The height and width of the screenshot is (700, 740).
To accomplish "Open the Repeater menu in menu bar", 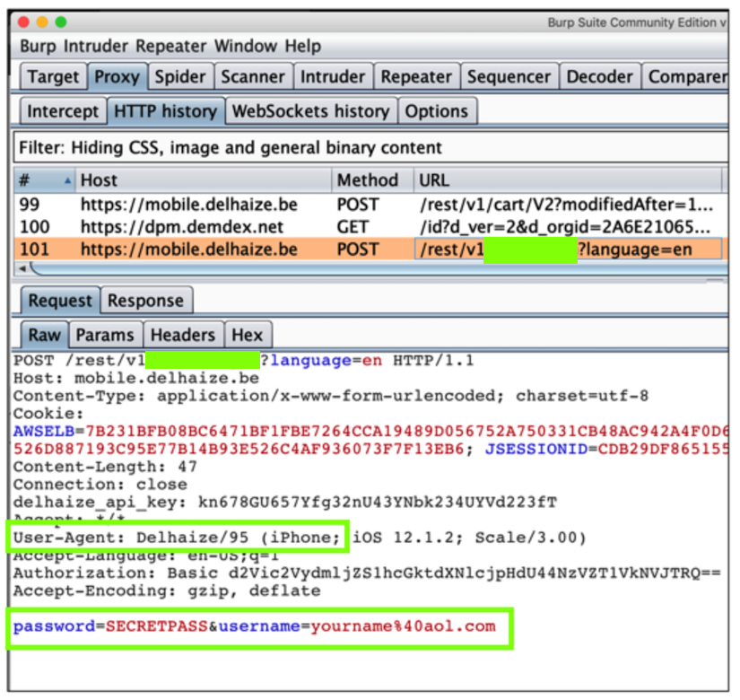I will point(171,47).
